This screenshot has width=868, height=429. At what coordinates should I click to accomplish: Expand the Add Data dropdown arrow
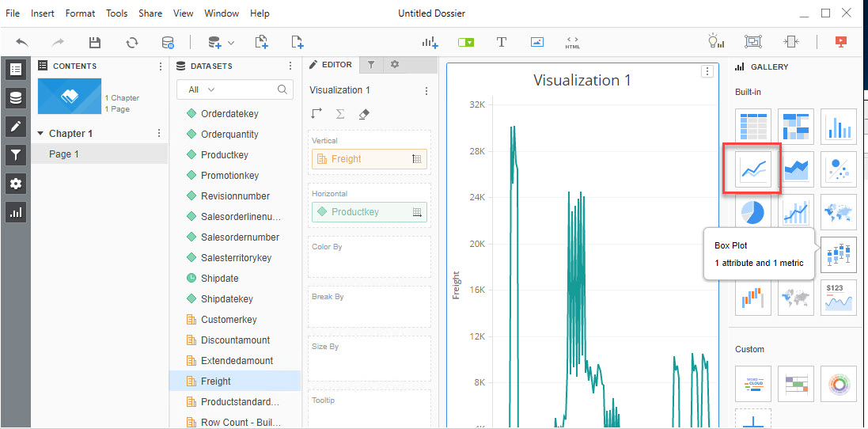[x=231, y=43]
